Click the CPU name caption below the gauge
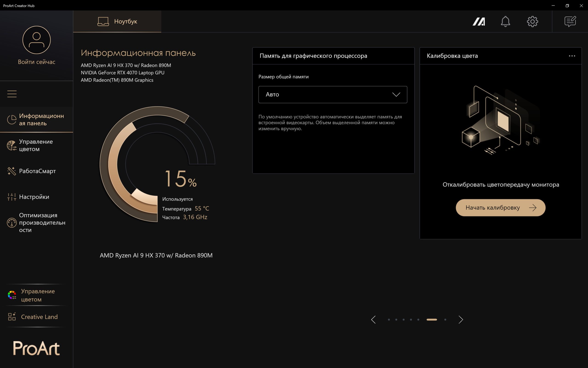 (x=156, y=255)
